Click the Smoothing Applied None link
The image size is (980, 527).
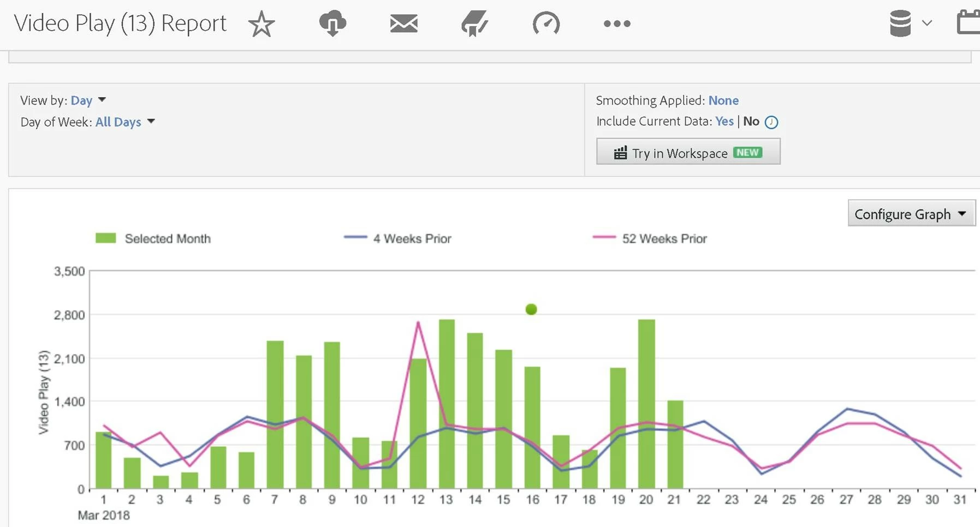pos(723,100)
